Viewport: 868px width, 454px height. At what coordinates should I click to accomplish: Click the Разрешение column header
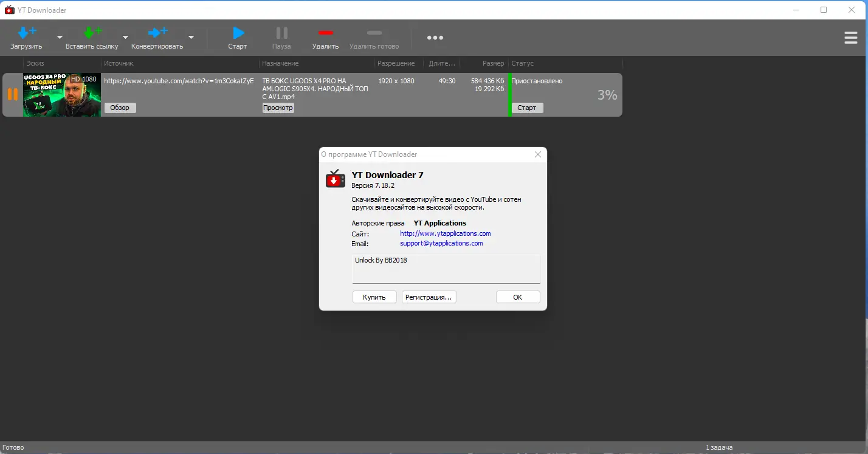click(396, 63)
